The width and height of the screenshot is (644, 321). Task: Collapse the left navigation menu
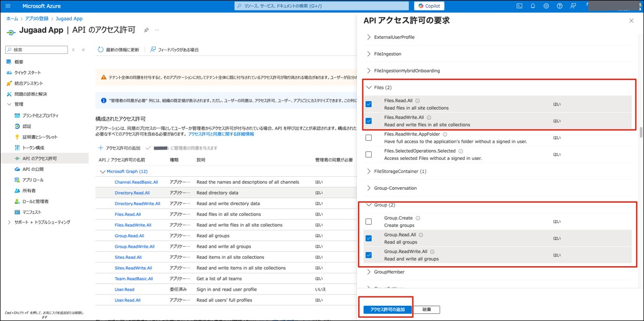[x=83, y=50]
